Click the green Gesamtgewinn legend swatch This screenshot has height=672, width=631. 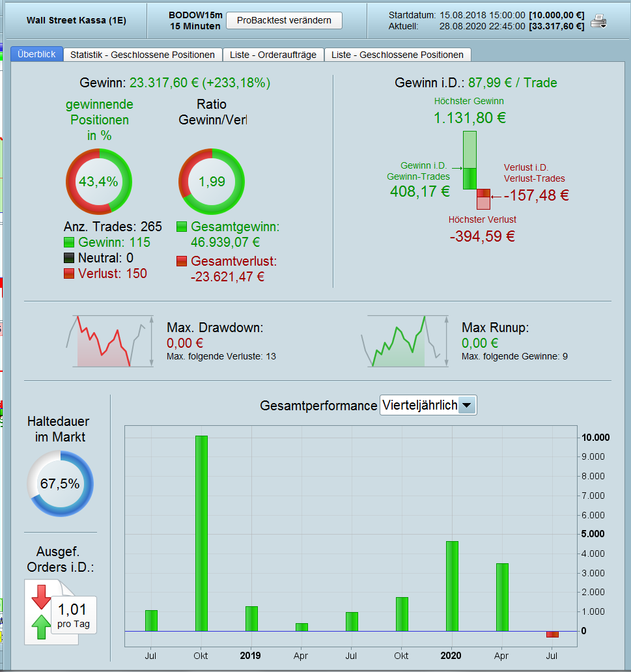coord(182,227)
